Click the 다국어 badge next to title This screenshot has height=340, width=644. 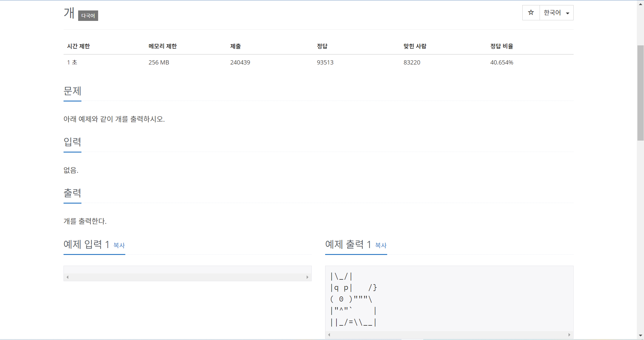88,16
